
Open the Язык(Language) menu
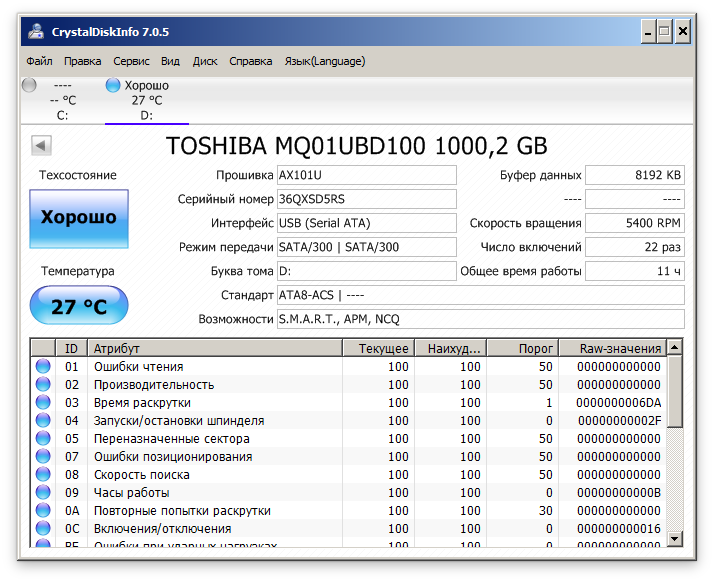click(x=325, y=61)
